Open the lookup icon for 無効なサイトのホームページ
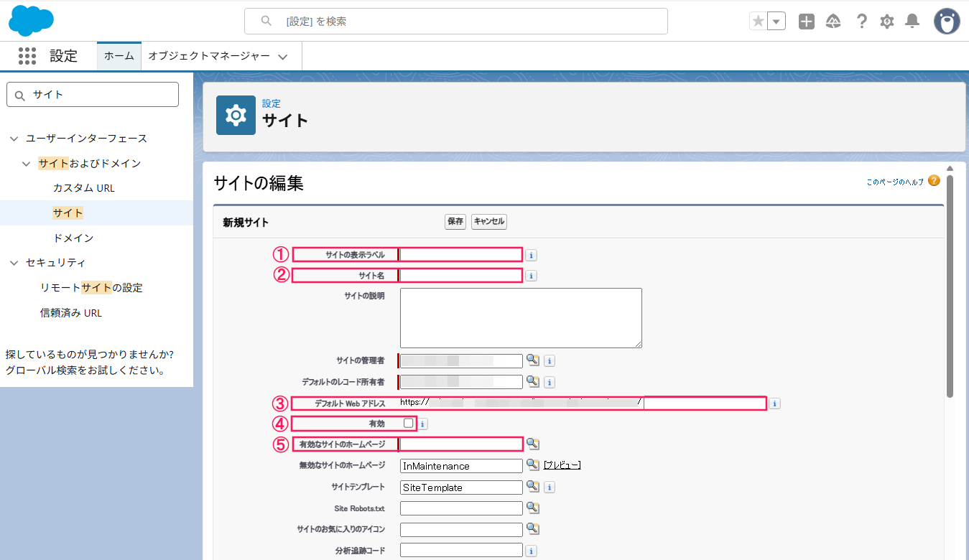969x560 pixels. [532, 465]
